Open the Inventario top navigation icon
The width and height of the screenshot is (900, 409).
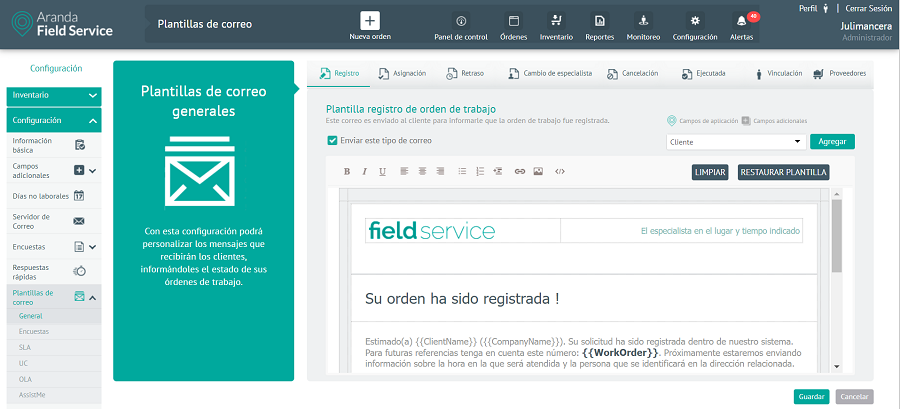pos(556,21)
